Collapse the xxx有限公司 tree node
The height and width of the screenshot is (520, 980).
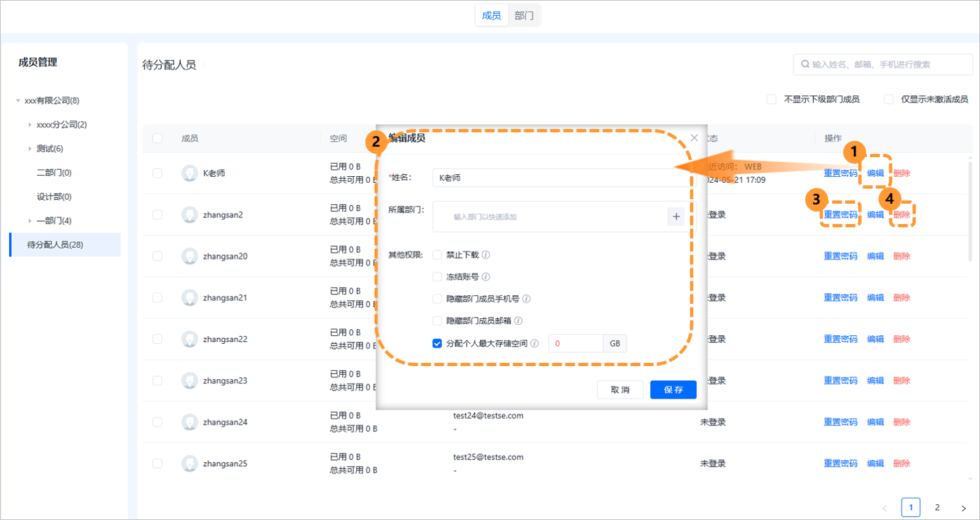(x=17, y=100)
